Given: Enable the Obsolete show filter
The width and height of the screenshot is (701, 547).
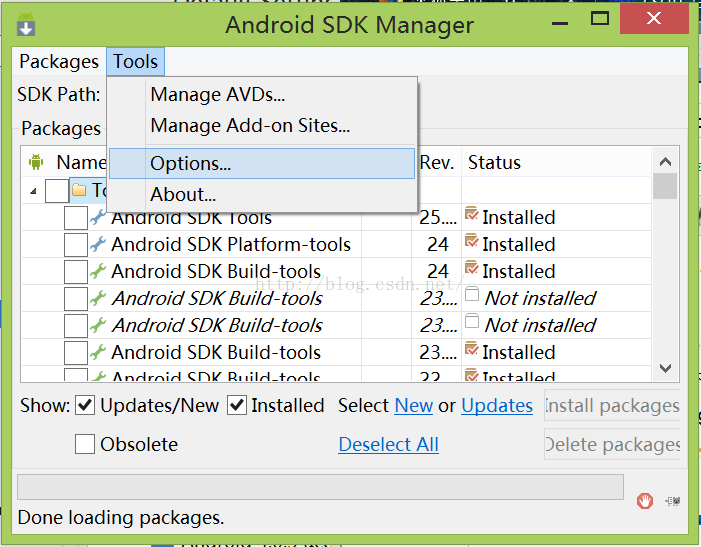Looking at the screenshot, I should (x=85, y=444).
